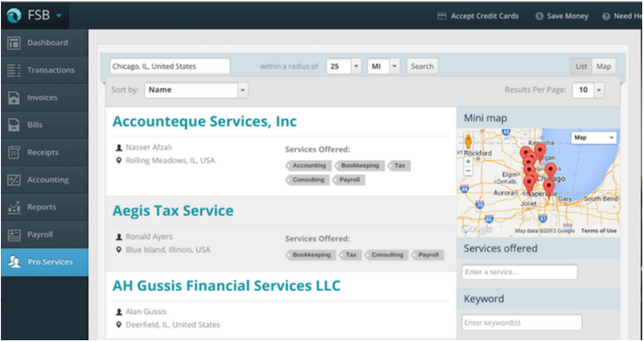Click the Enter keyword(s) field
This screenshot has width=644, height=342.
[x=522, y=322]
